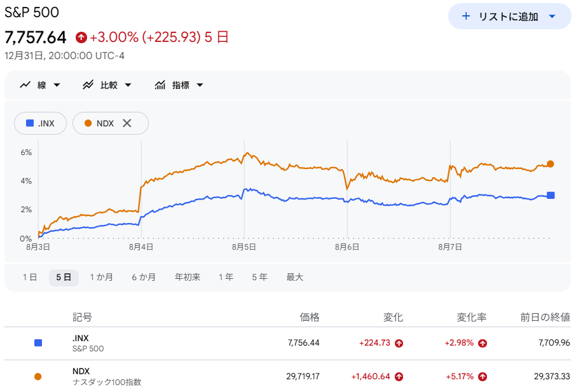The width and height of the screenshot is (583, 392).
Task: Click the plus icon in リストに追加
Action: click(x=465, y=16)
